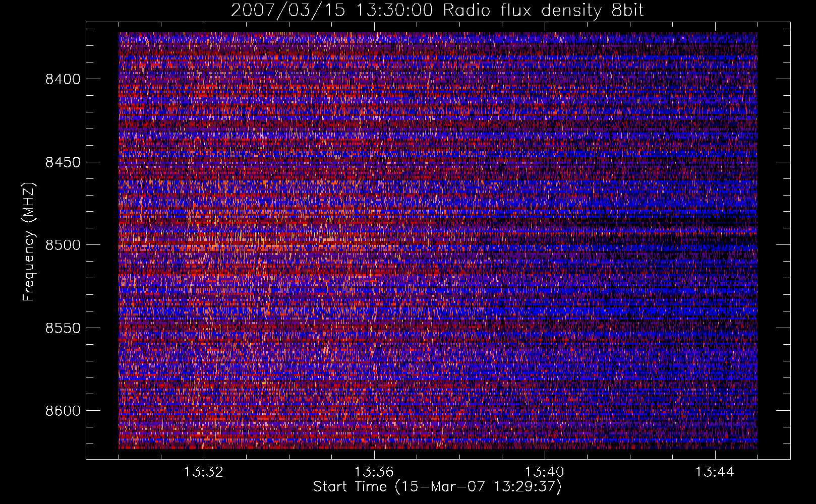Click the 13:36 time axis label
The width and height of the screenshot is (816, 504).
point(374,472)
